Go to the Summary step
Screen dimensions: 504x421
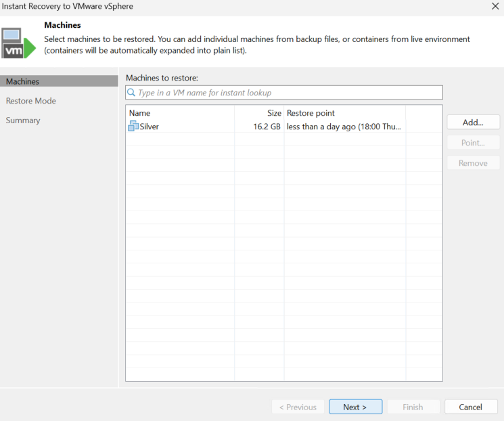pyautogui.click(x=23, y=120)
